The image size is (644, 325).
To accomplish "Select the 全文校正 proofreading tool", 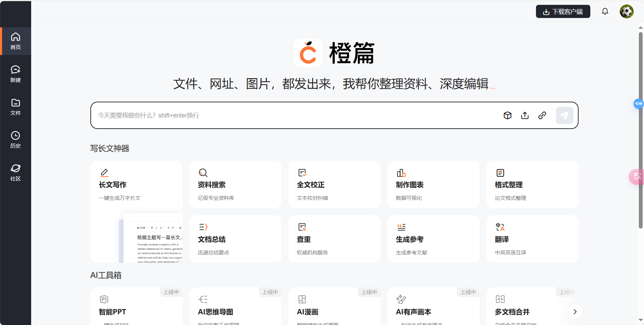I will pyautogui.click(x=334, y=184).
